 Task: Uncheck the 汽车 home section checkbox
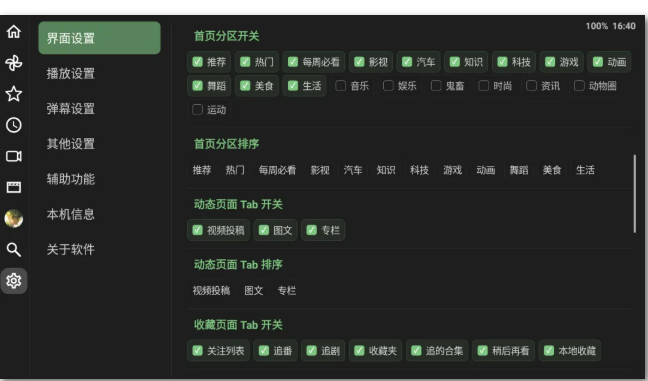coord(407,62)
